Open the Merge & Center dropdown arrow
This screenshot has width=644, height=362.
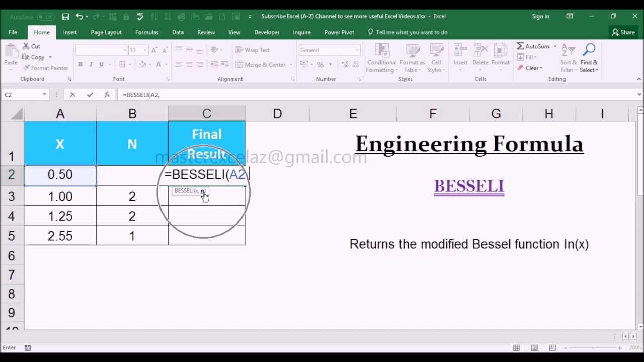(x=291, y=65)
